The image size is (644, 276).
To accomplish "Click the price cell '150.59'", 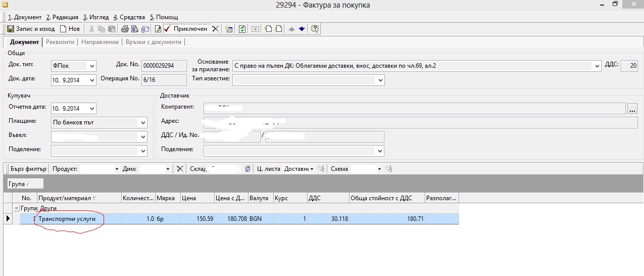I will [196, 219].
